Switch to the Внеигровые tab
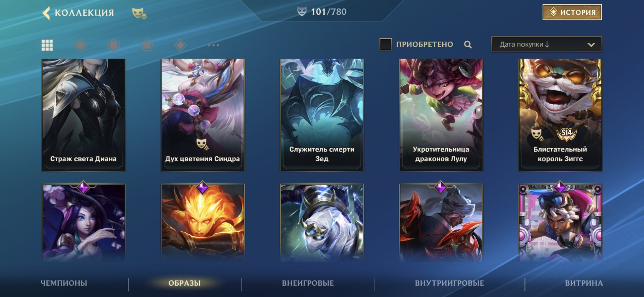Screen dimensions: 644x297 point(308,283)
